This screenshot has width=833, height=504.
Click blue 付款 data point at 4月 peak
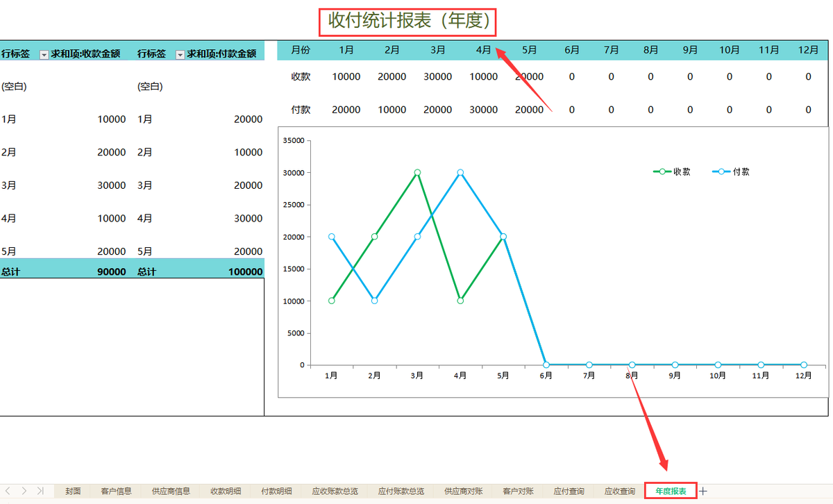click(460, 172)
